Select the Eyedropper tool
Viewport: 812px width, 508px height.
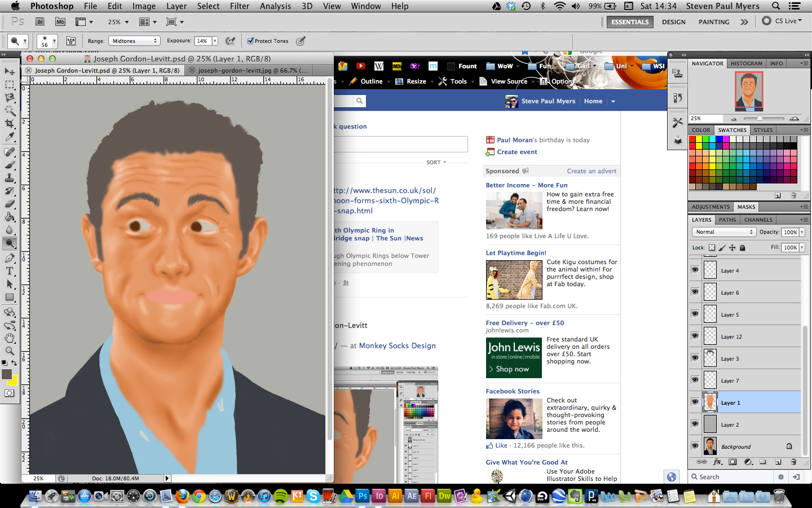click(x=10, y=137)
